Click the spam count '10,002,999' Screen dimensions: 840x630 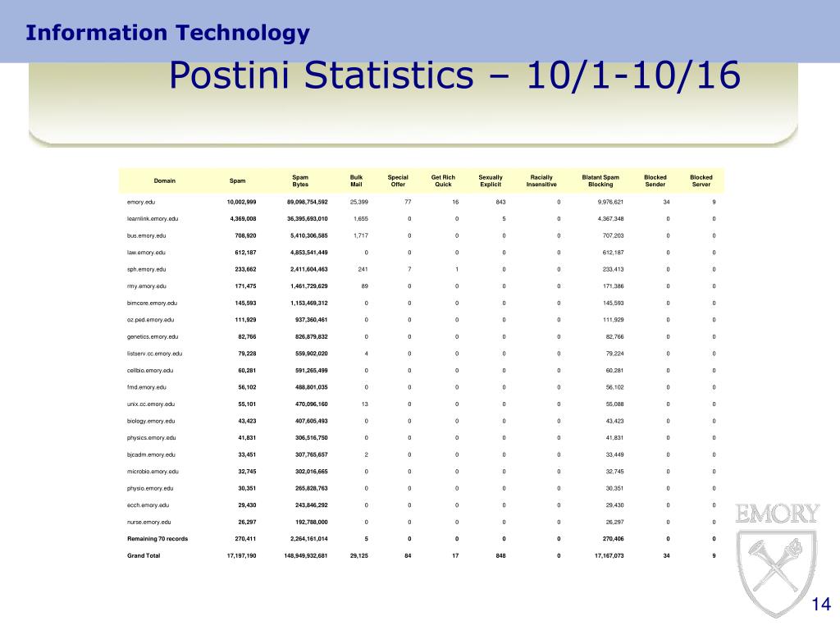(x=242, y=203)
